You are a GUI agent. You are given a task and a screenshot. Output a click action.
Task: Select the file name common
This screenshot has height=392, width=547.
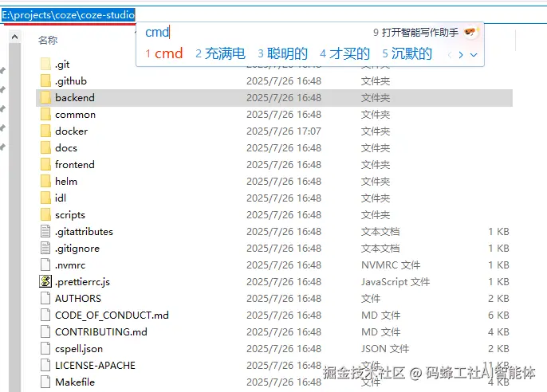click(x=75, y=115)
